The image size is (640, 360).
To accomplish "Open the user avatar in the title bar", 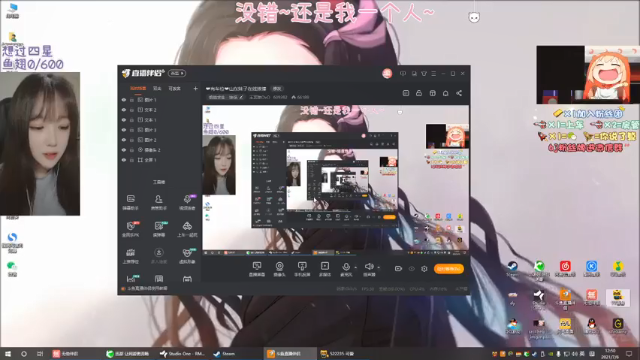I will coord(387,73).
